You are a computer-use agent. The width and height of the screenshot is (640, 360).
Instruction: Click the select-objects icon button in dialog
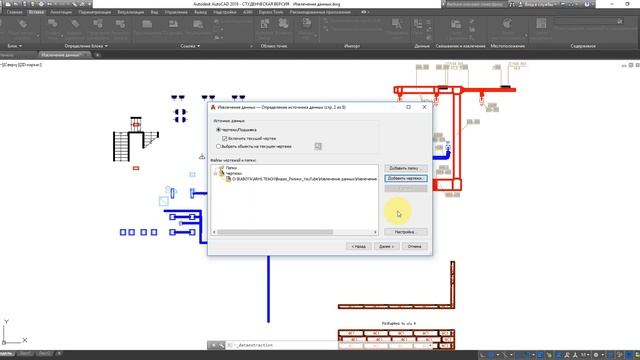coord(318,146)
